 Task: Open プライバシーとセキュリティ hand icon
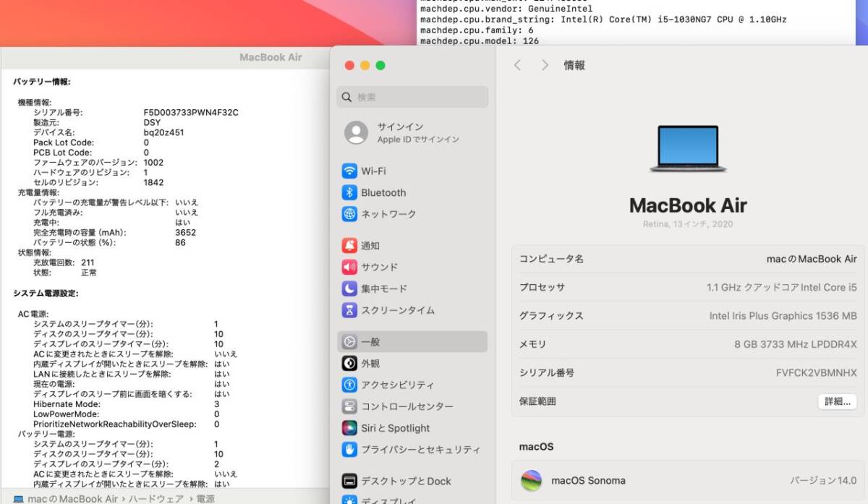point(350,449)
